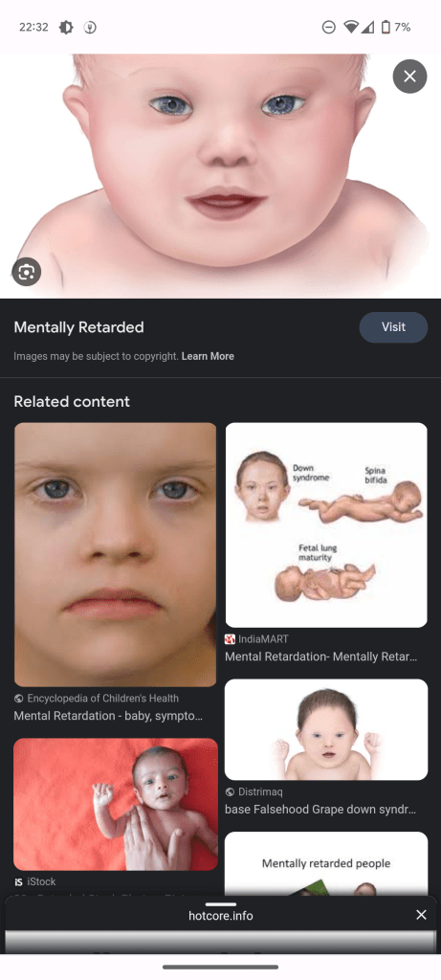Close the image viewer with the X
The image size is (441, 980).
409,77
